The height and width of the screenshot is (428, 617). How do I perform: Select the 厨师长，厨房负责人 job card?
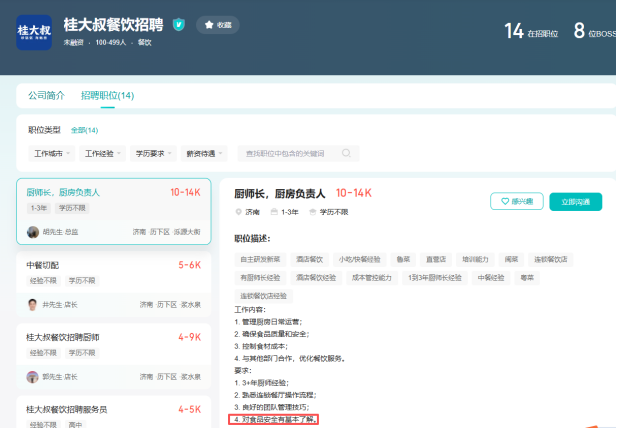(114, 211)
